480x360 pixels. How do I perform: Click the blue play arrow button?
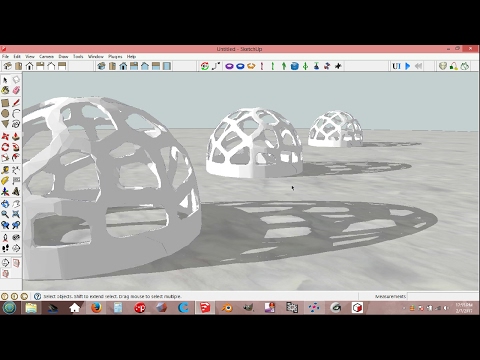click(x=407, y=66)
